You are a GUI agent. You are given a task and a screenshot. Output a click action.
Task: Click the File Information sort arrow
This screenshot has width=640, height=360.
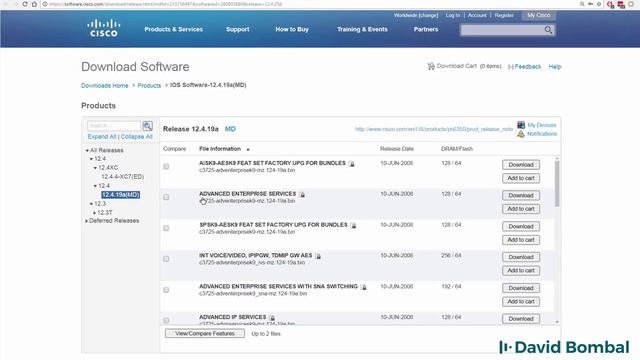click(x=248, y=149)
